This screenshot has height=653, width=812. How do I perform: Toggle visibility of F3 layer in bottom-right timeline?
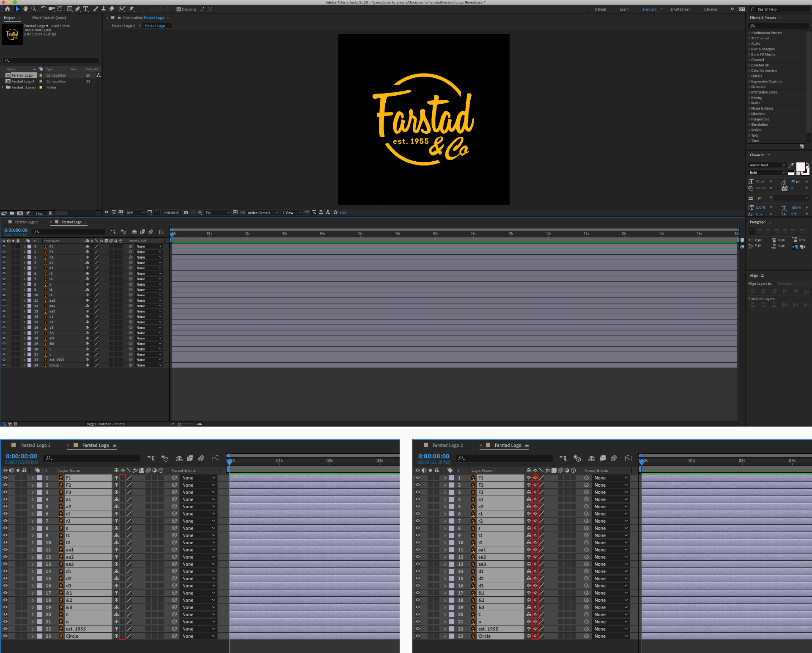[418, 492]
